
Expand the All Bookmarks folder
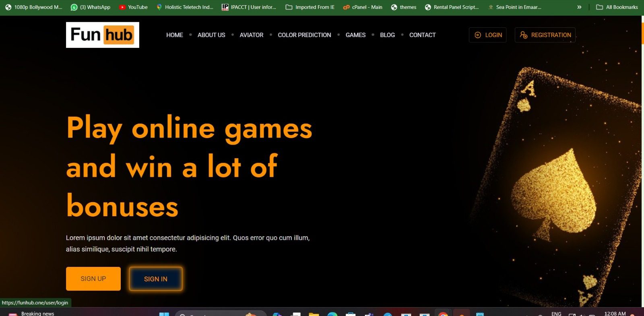(617, 7)
